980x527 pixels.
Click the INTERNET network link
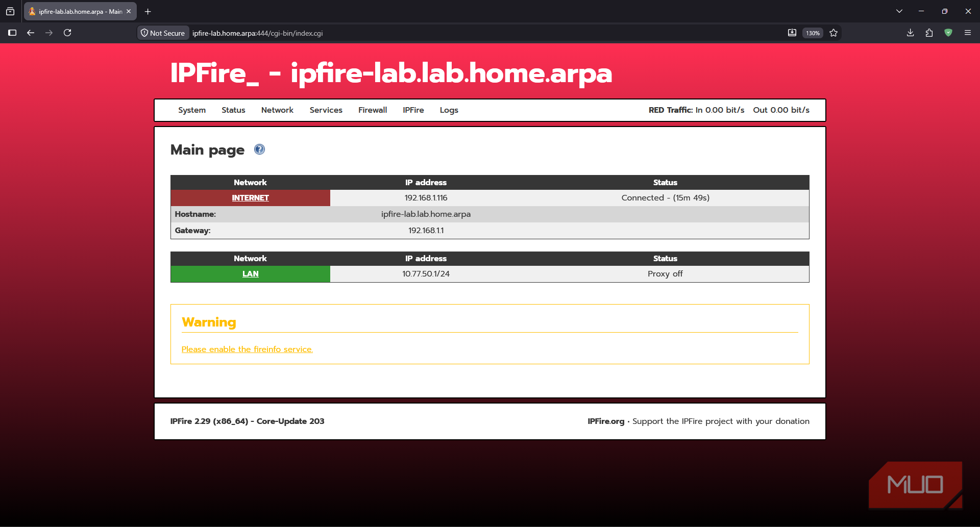click(250, 198)
